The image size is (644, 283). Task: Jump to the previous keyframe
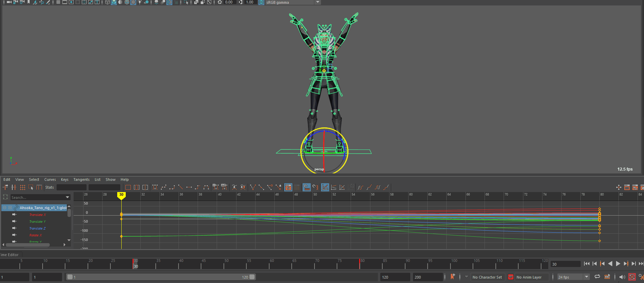602,264
